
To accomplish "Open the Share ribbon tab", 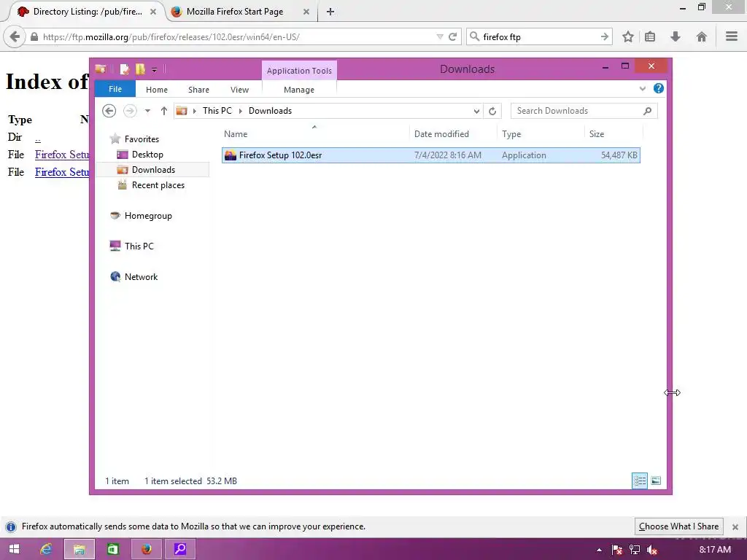I will coord(198,90).
